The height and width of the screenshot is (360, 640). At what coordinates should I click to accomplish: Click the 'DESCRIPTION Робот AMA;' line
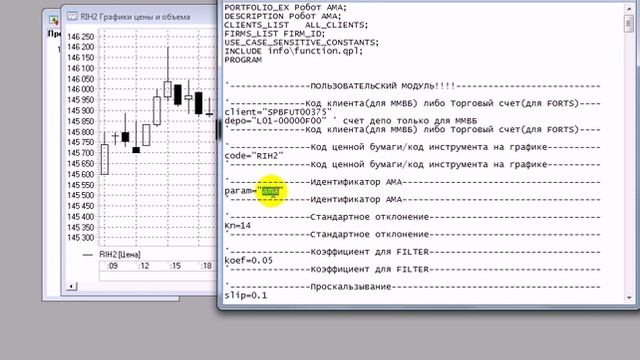point(282,16)
